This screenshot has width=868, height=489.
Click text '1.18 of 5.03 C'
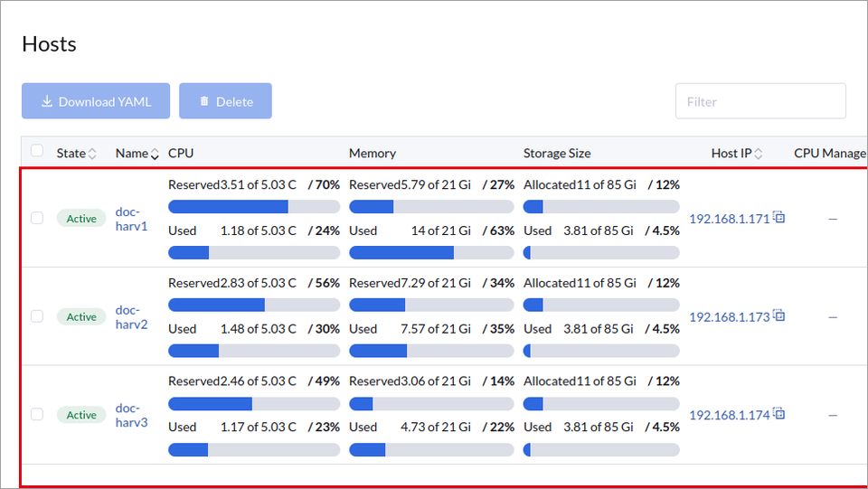(259, 230)
